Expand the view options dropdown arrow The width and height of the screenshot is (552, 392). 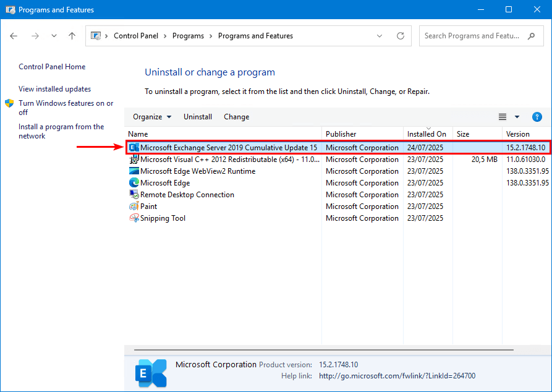[x=517, y=117]
